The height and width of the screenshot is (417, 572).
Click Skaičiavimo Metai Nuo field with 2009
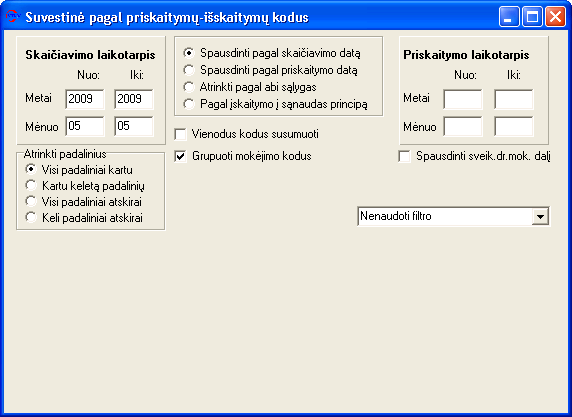(x=85, y=99)
